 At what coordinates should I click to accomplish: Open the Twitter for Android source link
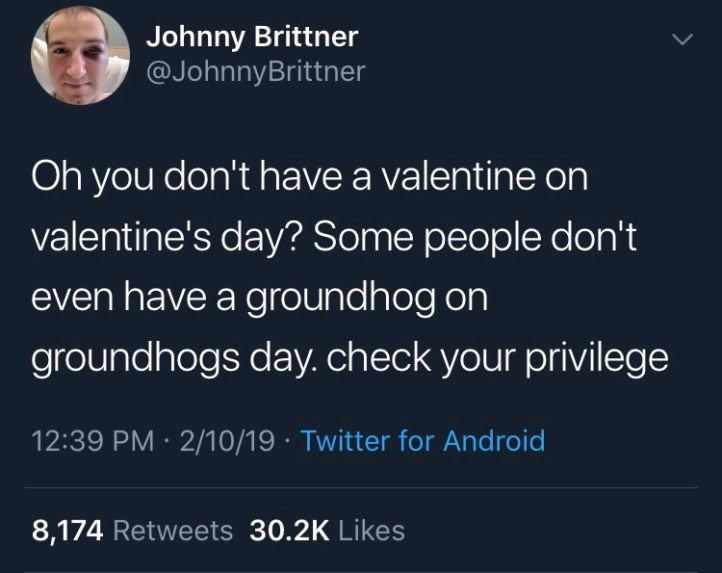(422, 441)
